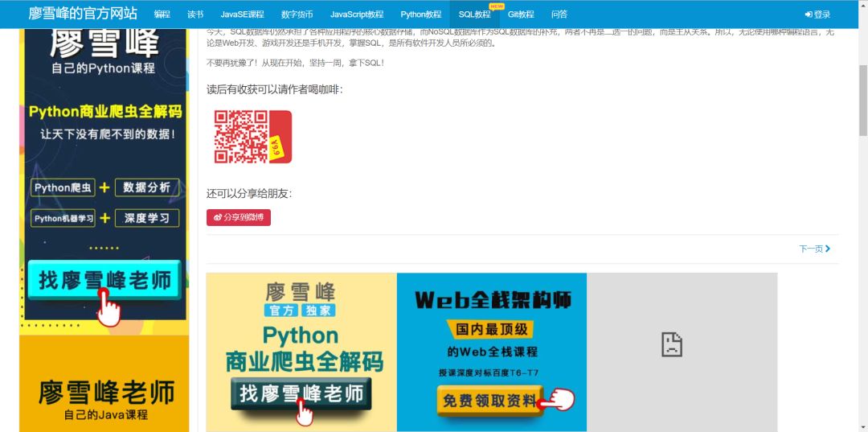868x432 pixels.
Task: Open the 读书 menu item
Action: click(195, 14)
